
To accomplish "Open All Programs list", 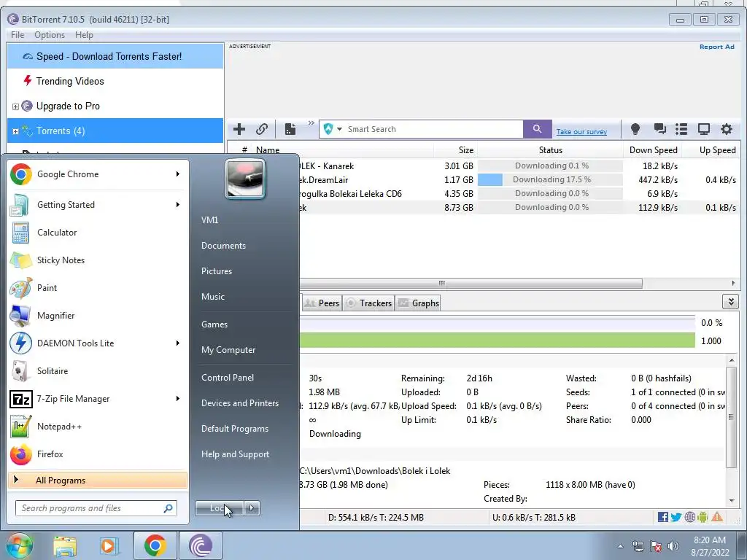I will click(98, 480).
